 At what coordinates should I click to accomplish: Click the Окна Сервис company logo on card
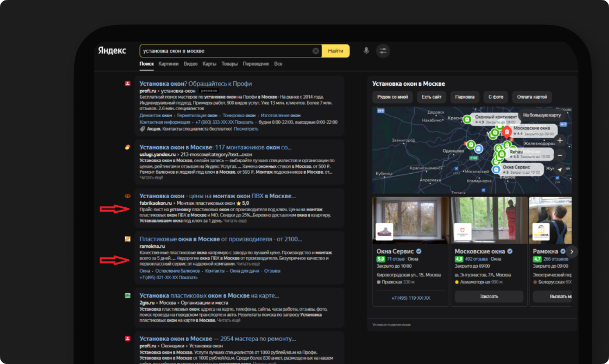tap(384, 231)
